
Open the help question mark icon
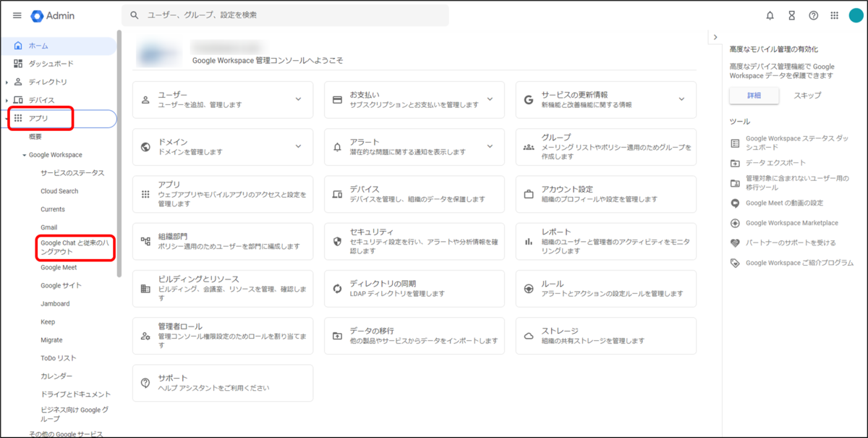(813, 15)
